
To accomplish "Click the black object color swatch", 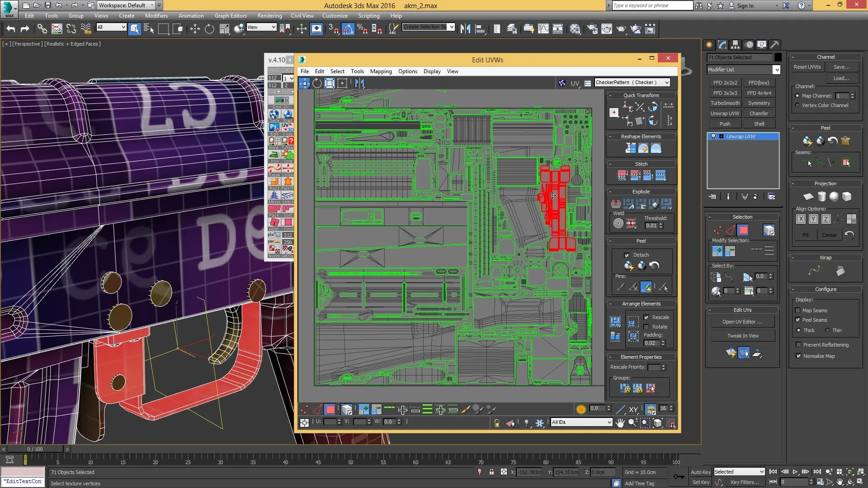I will (x=778, y=57).
